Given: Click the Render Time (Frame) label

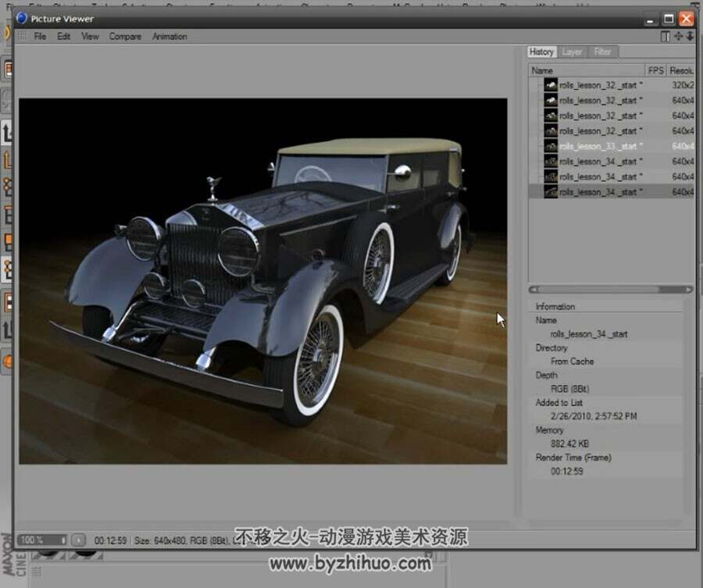Looking at the screenshot, I should (x=573, y=457).
